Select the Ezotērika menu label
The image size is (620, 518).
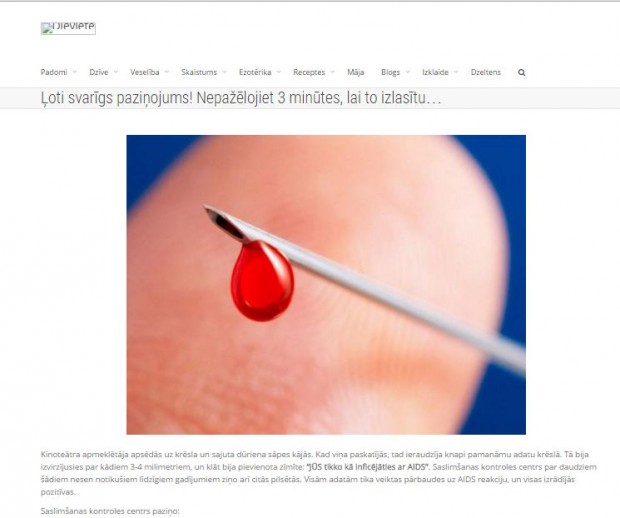coord(255,72)
